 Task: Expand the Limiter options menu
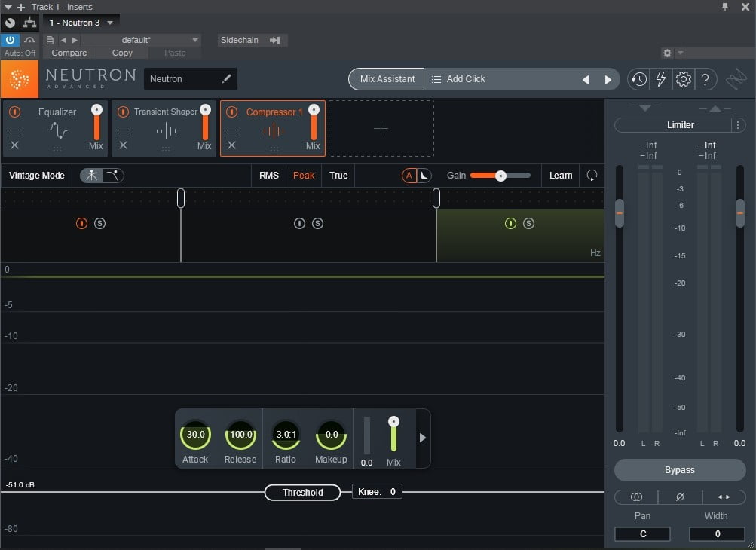739,125
